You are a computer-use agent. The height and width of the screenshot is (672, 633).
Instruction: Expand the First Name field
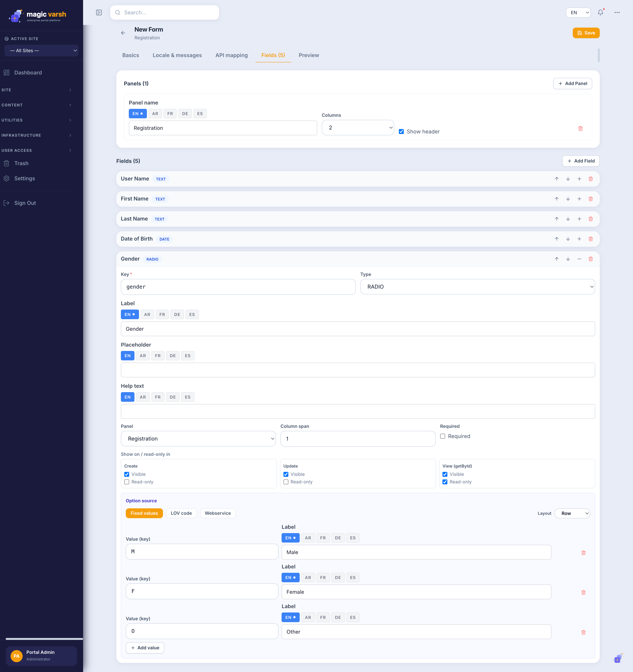pyautogui.click(x=579, y=199)
